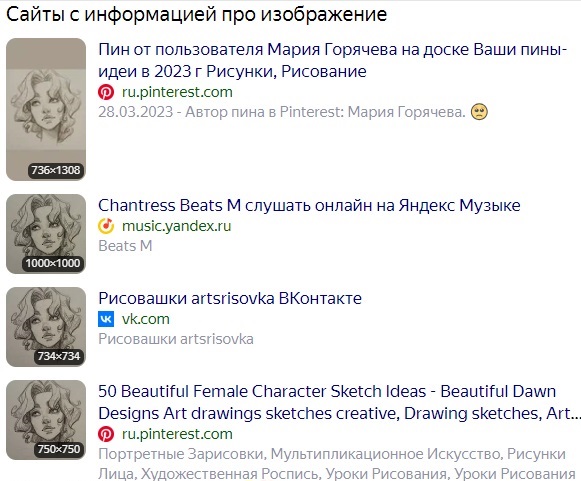
Task: Open the Рисовашки artsrisovka ВКонтакте link
Action: (x=230, y=298)
